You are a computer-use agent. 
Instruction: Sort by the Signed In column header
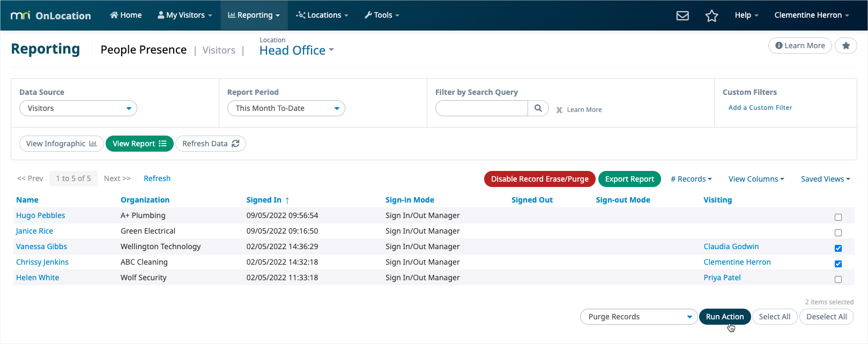click(264, 200)
